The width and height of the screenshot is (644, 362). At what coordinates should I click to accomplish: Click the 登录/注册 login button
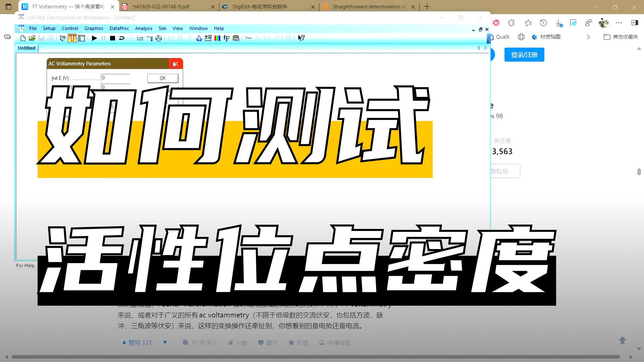click(x=524, y=55)
